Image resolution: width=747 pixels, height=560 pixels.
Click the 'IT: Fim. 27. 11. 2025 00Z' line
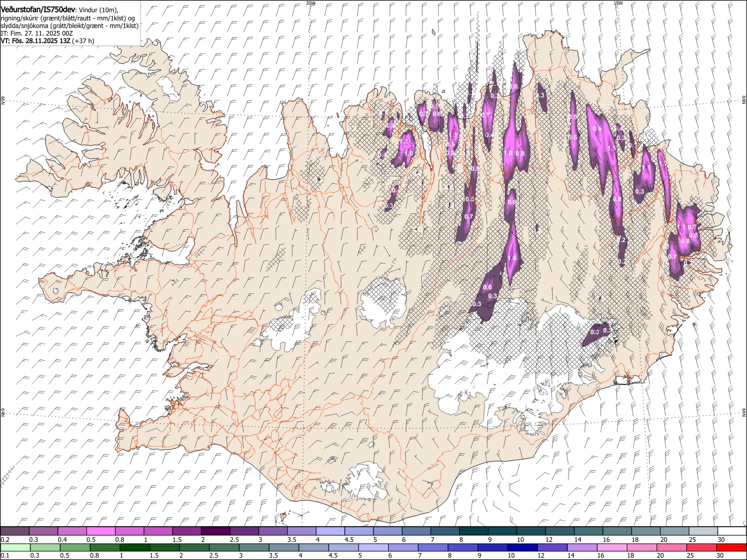[37, 33]
